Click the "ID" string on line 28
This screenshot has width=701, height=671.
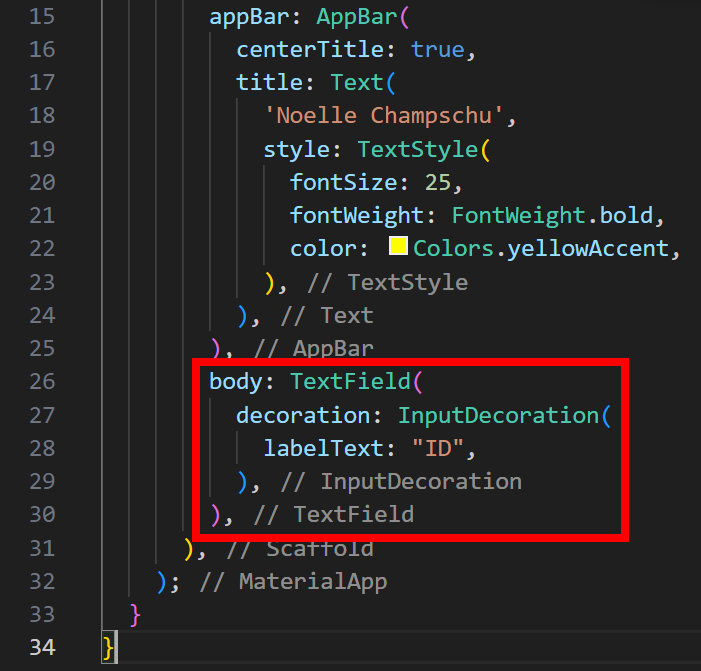click(x=438, y=448)
